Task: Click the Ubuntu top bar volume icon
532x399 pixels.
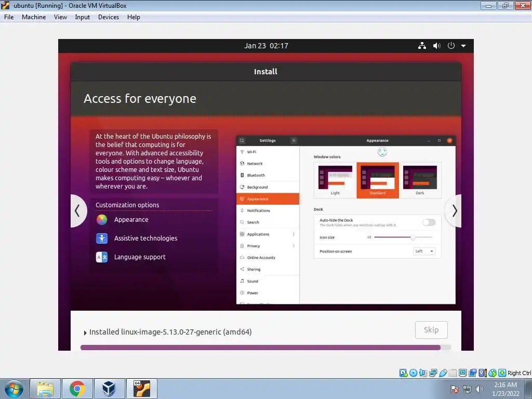Action: (x=436, y=46)
